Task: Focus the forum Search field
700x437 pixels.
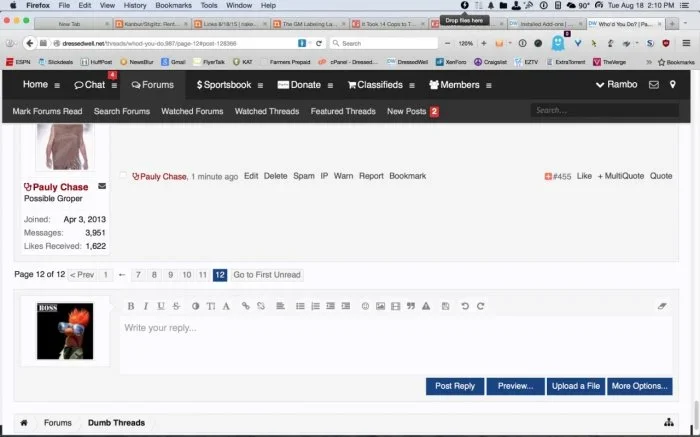Action: point(604,110)
